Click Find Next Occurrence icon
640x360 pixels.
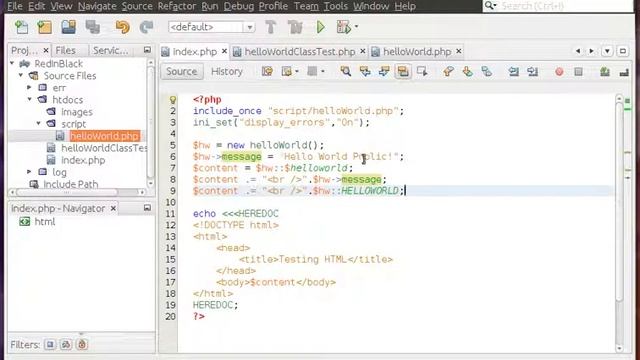(x=384, y=72)
